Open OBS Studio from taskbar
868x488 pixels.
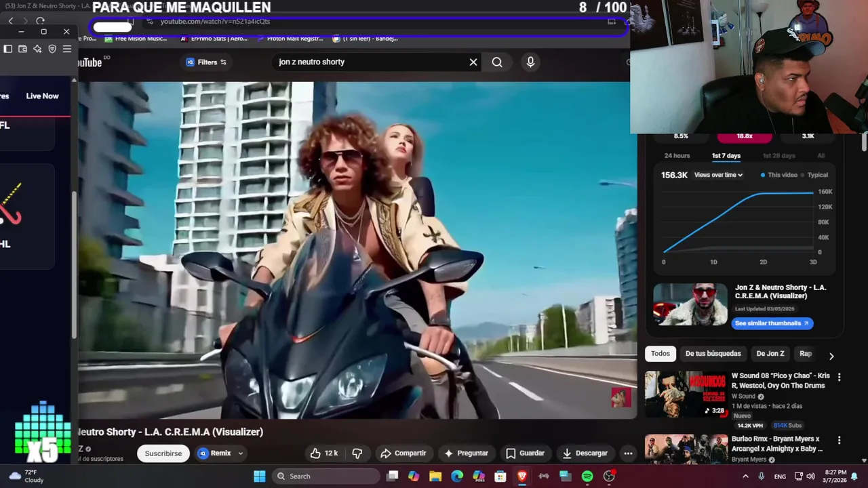609,476
